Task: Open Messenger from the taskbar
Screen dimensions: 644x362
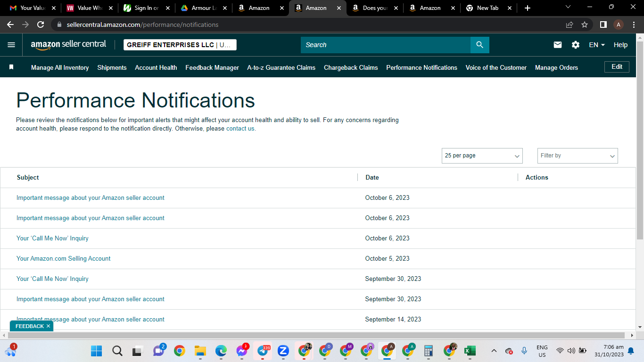Action: click(x=242, y=351)
